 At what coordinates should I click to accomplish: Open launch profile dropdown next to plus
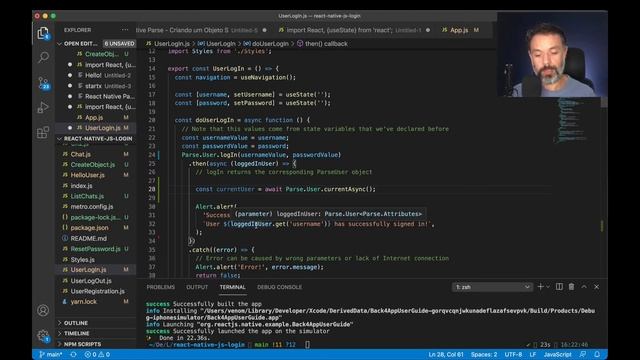pyautogui.click(x=548, y=287)
